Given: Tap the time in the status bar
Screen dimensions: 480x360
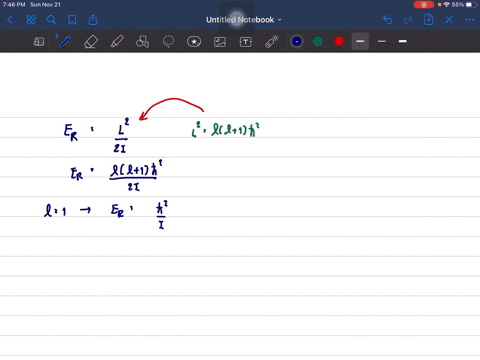Looking at the screenshot, I should point(14,5).
